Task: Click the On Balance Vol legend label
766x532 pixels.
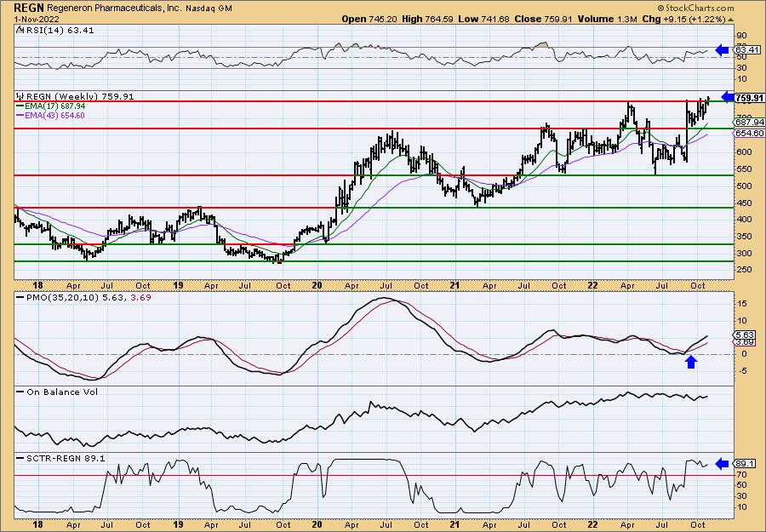Action: 62,392
